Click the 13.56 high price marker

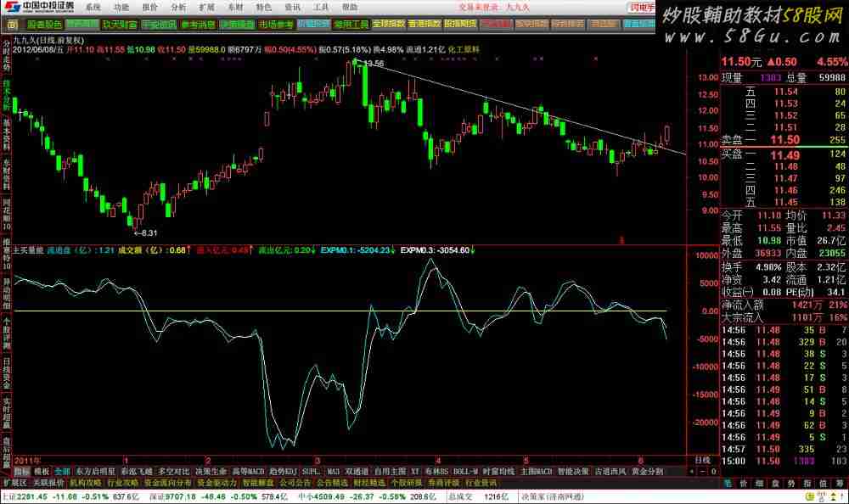373,64
